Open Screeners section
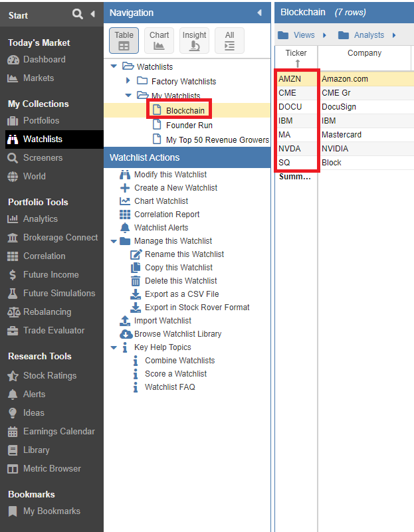Viewport: 414px width, 532px height. [x=43, y=158]
